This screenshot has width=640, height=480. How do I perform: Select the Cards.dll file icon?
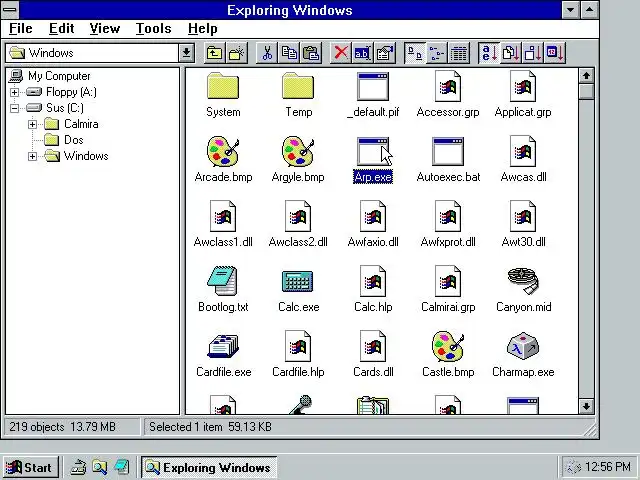coord(373,346)
